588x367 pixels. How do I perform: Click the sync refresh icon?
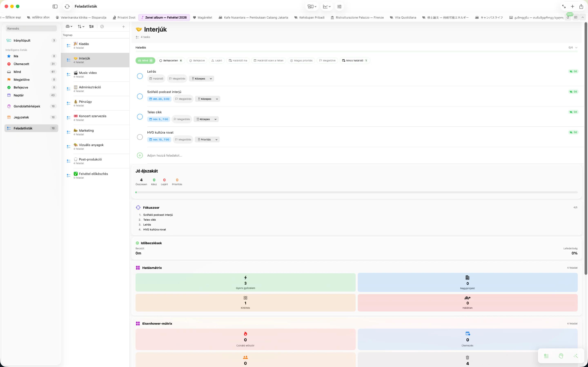pyautogui.click(x=67, y=7)
